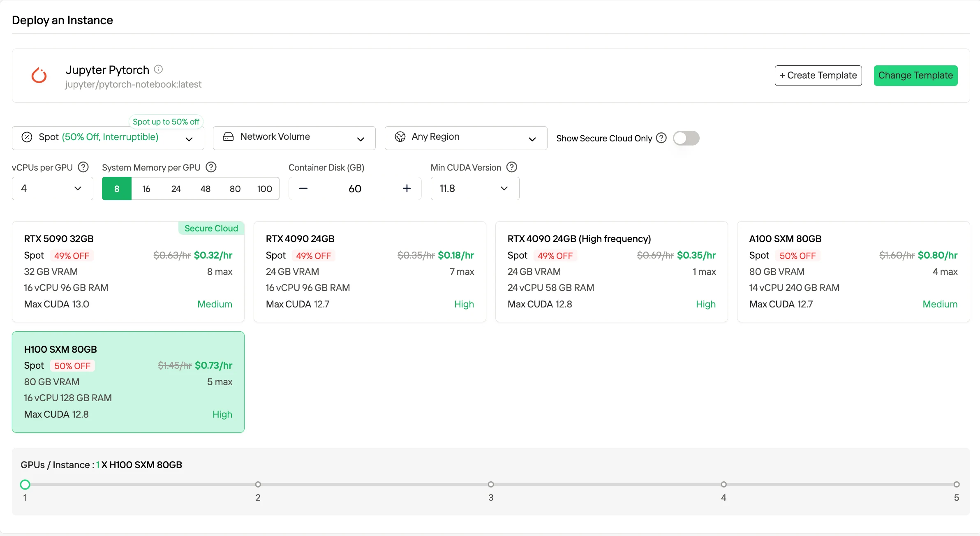The height and width of the screenshot is (536, 980).
Task: Click the 'Deploy an Instance' heading
Action: click(62, 20)
